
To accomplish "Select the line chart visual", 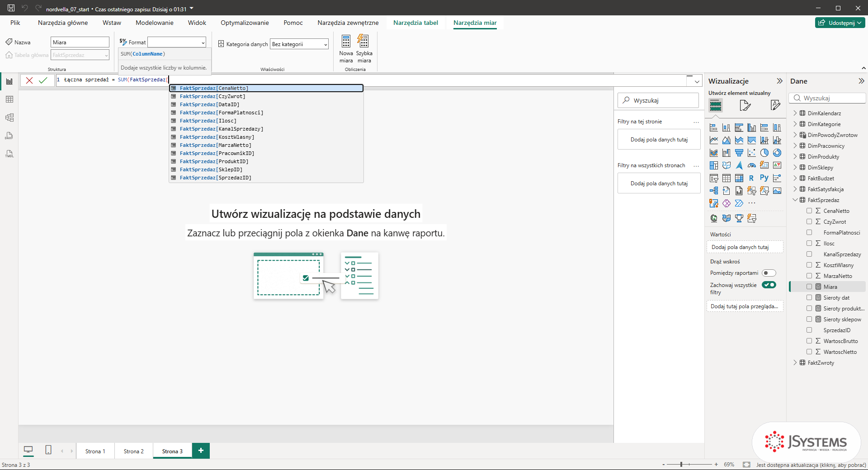I will [714, 140].
